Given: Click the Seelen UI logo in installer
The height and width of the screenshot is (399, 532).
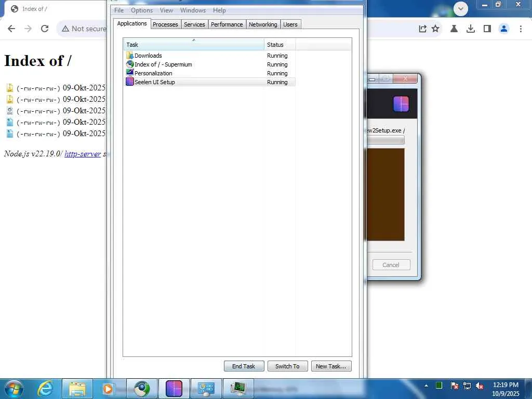Looking at the screenshot, I should tap(401, 104).
